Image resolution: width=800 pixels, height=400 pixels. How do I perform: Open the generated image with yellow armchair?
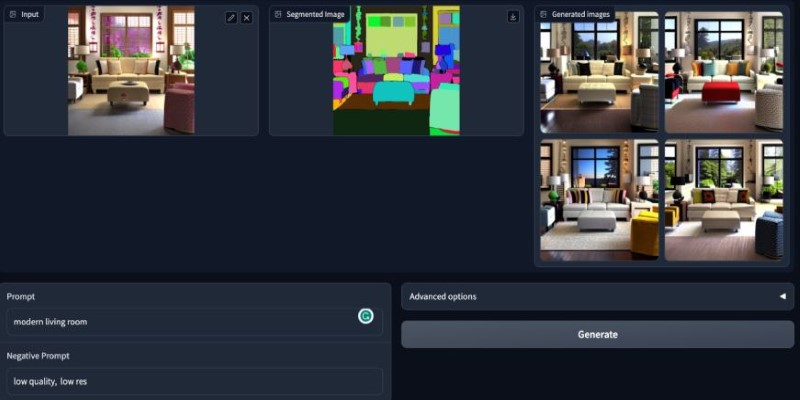click(x=599, y=200)
